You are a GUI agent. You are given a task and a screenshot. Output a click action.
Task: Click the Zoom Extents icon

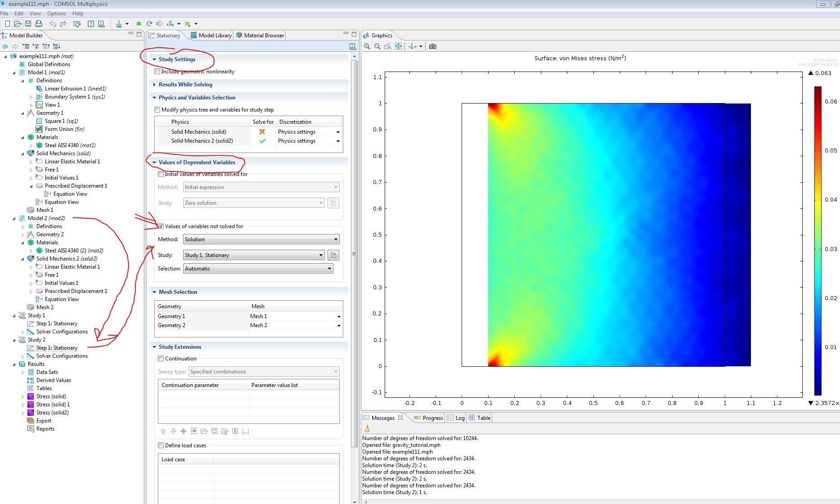(x=398, y=46)
